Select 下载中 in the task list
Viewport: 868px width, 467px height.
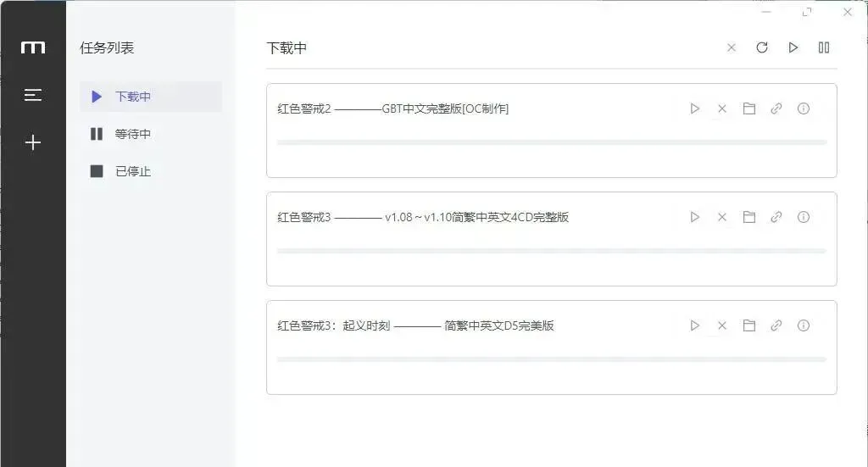click(151, 97)
